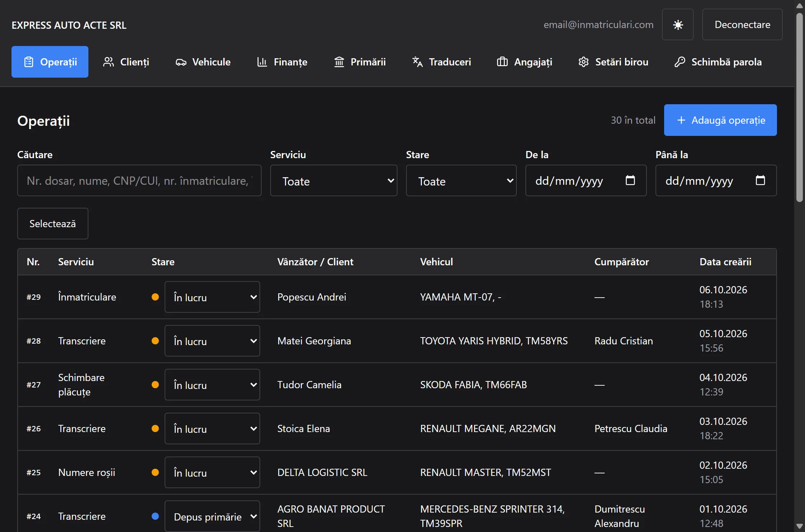
Task: Click the De la date field
Action: (586, 180)
